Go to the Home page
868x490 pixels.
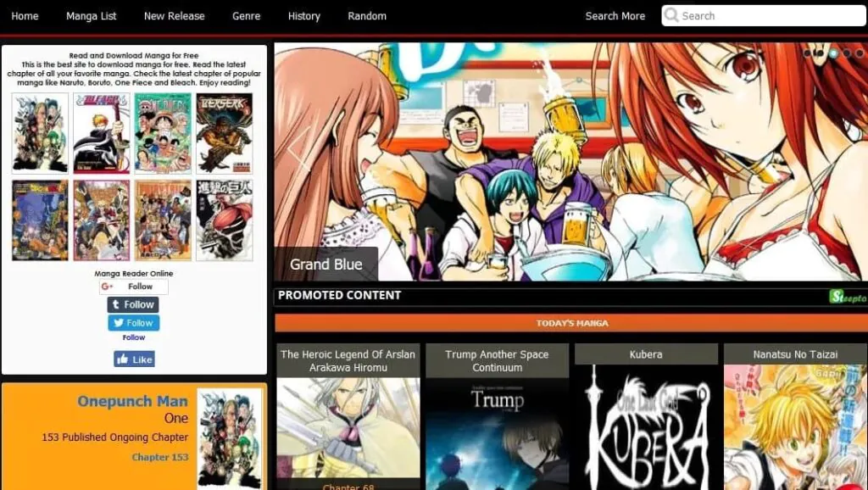pyautogui.click(x=25, y=16)
